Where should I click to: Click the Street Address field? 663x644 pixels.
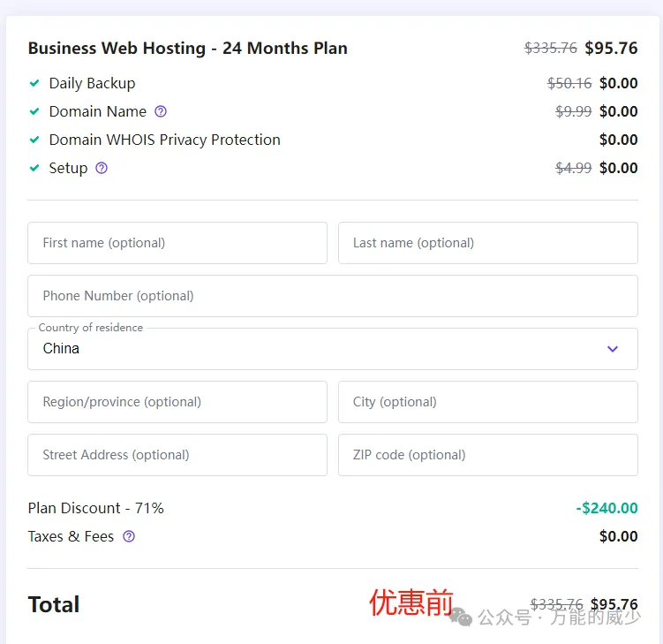pyautogui.click(x=177, y=455)
